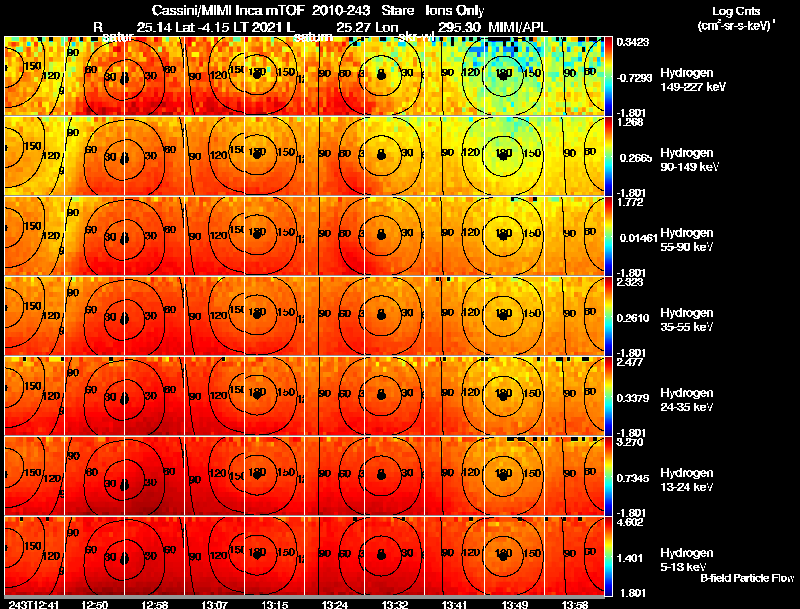Select the Hydrogen 55-90 keV row label
This screenshot has height=609, width=800.
point(687,240)
